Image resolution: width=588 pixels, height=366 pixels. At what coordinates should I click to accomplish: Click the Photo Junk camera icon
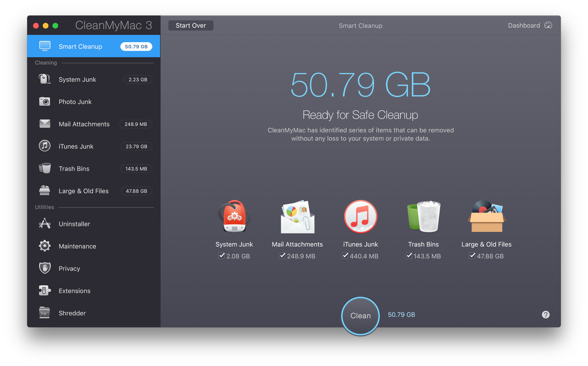click(45, 102)
